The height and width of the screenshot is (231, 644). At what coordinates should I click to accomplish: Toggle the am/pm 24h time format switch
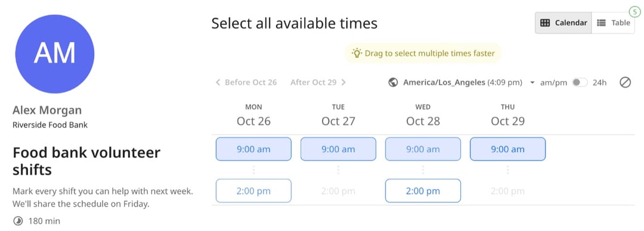580,83
